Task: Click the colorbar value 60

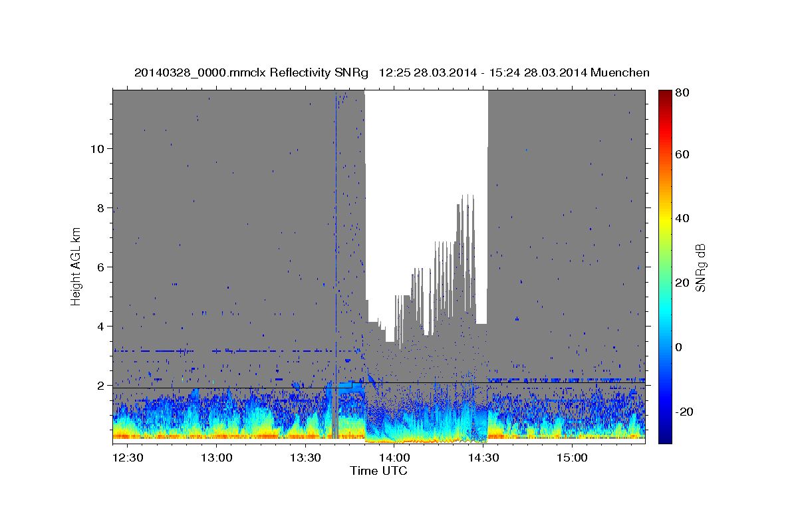Action: pyautogui.click(x=684, y=154)
